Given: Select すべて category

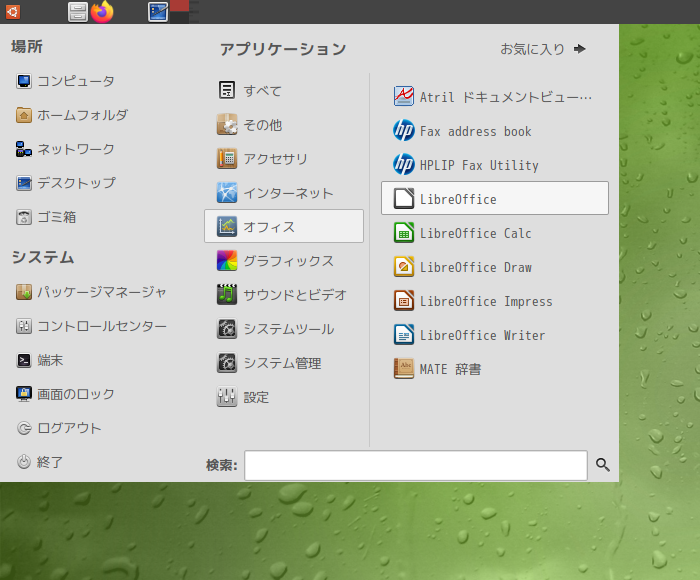Looking at the screenshot, I should click(284, 90).
